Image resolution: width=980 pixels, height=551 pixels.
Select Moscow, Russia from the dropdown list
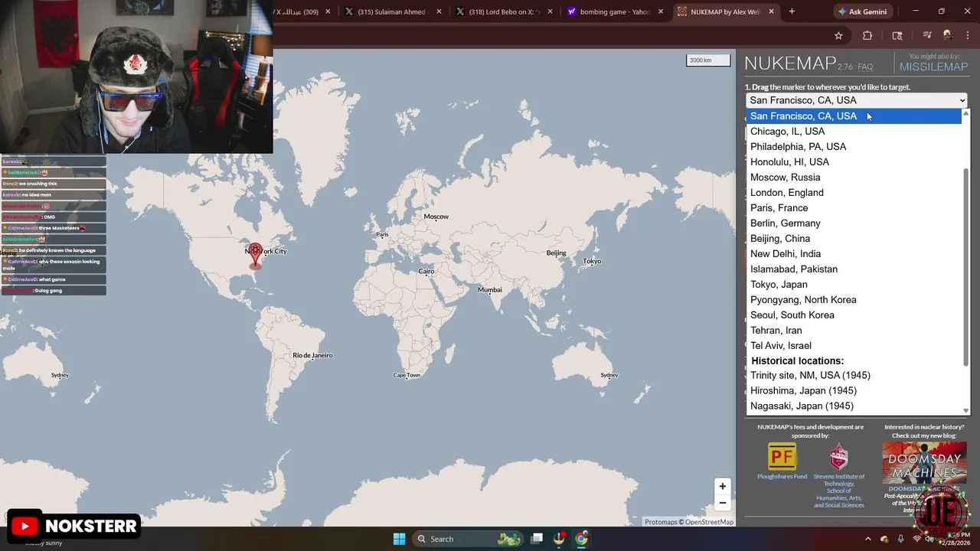(x=854, y=178)
